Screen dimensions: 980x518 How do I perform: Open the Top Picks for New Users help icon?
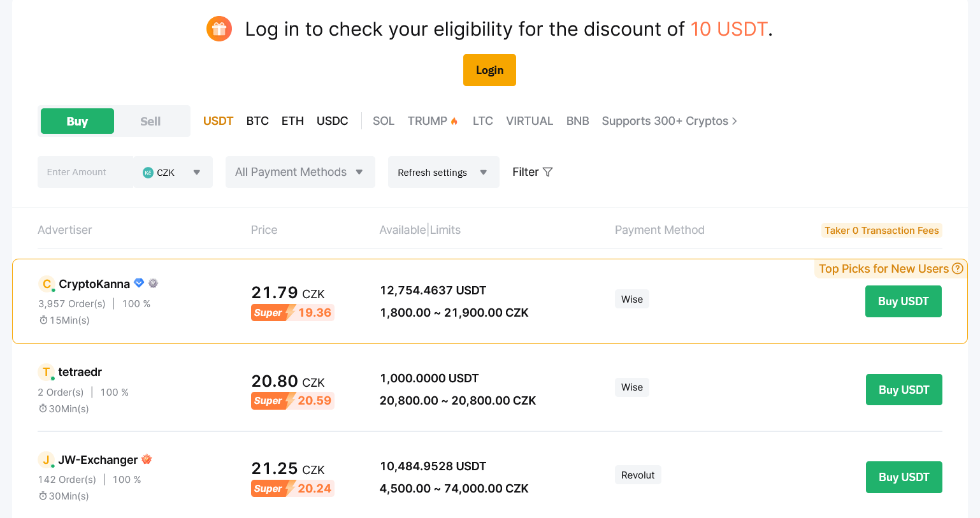tap(958, 268)
